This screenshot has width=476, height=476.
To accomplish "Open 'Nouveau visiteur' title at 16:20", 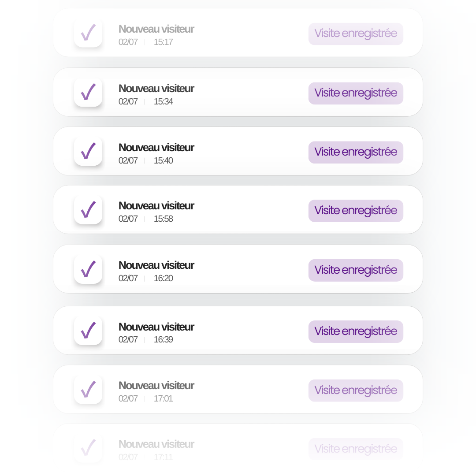I will 156,265.
